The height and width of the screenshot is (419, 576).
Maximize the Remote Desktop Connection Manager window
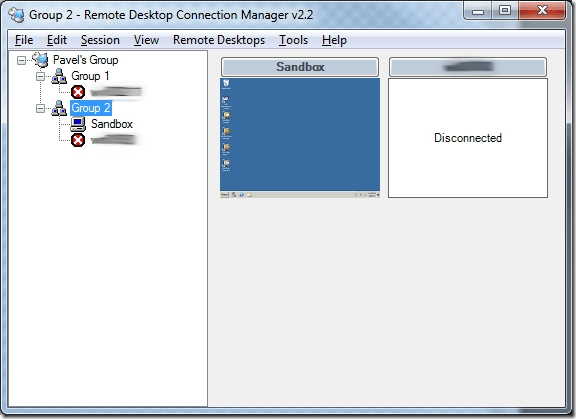[x=505, y=11]
